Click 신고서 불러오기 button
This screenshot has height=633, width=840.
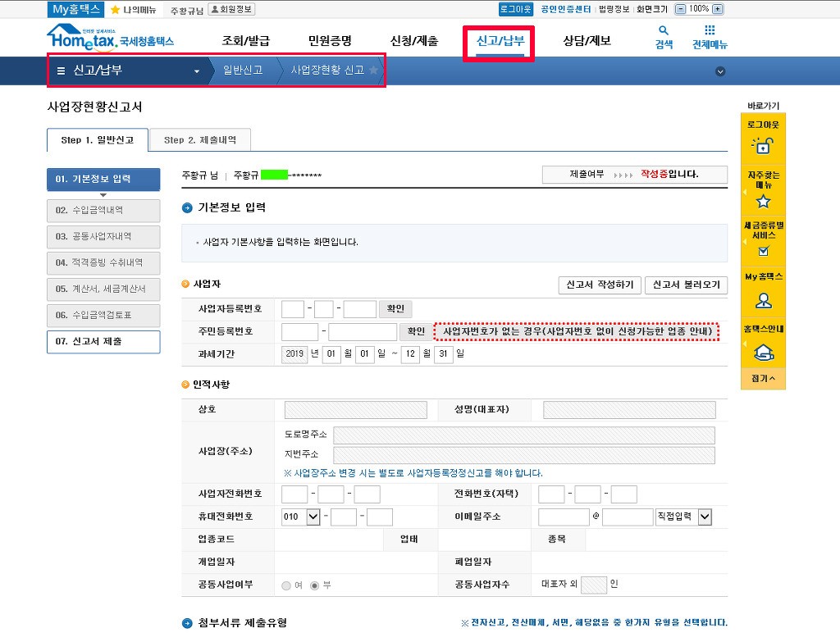(686, 285)
